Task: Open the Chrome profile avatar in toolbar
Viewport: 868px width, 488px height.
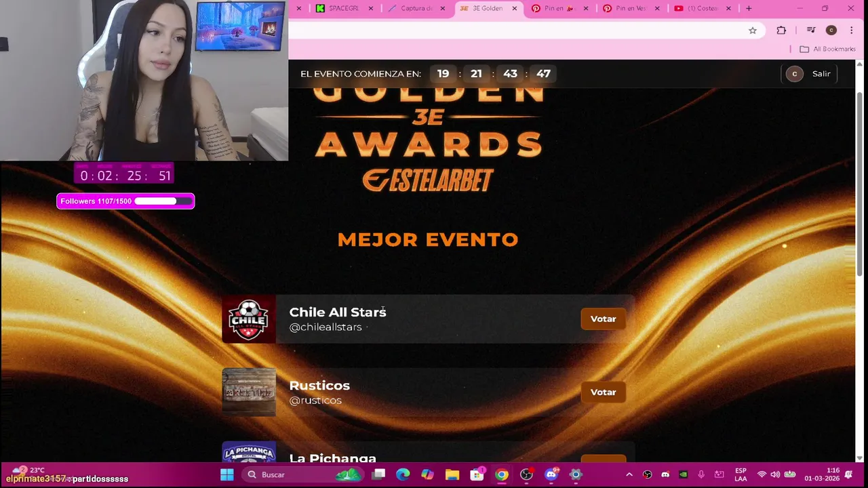Action: (831, 30)
